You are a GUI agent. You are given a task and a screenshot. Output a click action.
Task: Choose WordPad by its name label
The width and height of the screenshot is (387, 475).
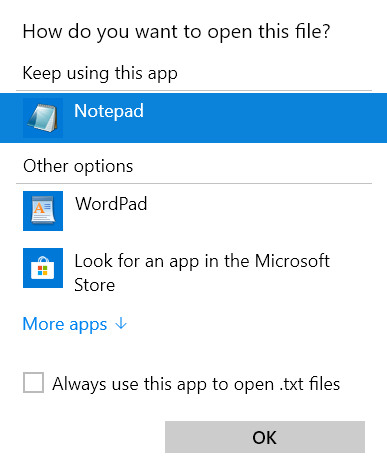[x=111, y=204]
